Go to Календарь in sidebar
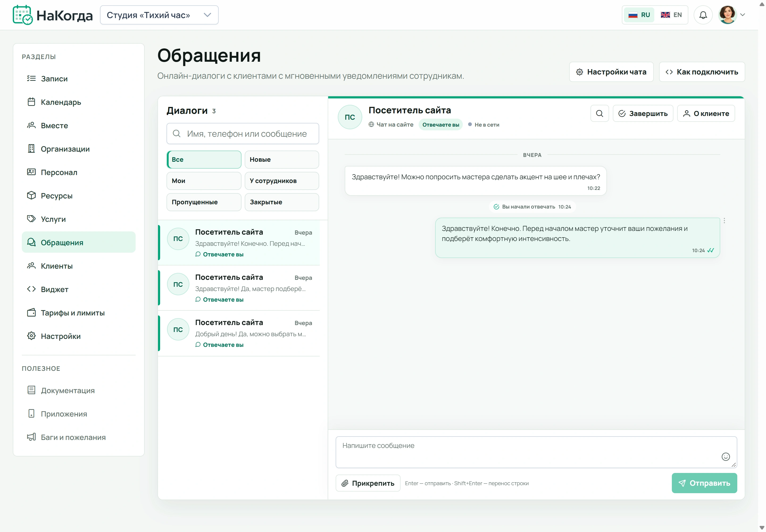The height and width of the screenshot is (532, 766). point(79,102)
